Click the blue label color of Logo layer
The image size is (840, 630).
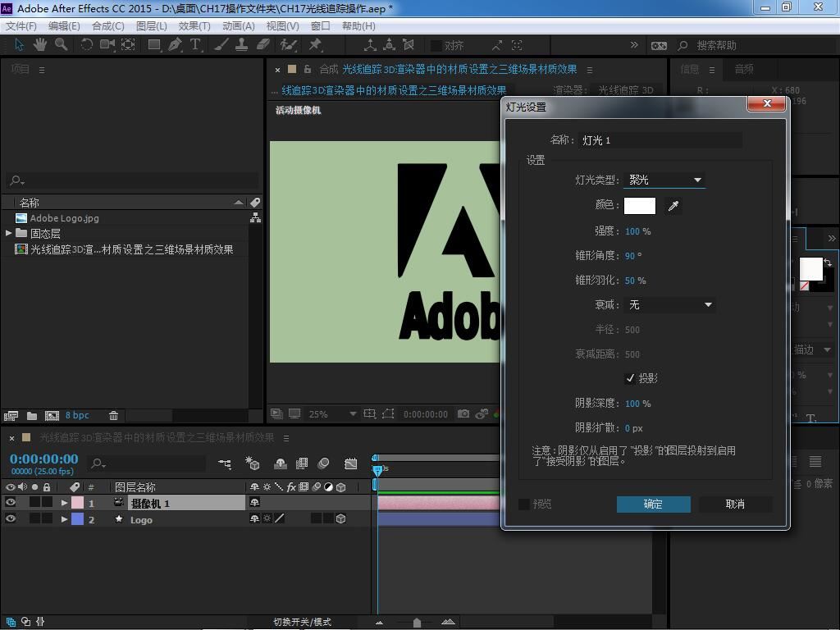[x=78, y=518]
